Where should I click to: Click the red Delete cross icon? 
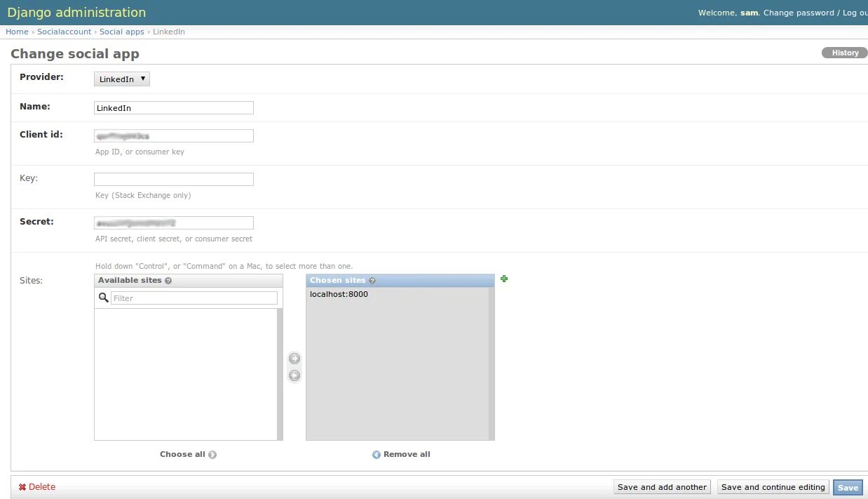coord(22,487)
